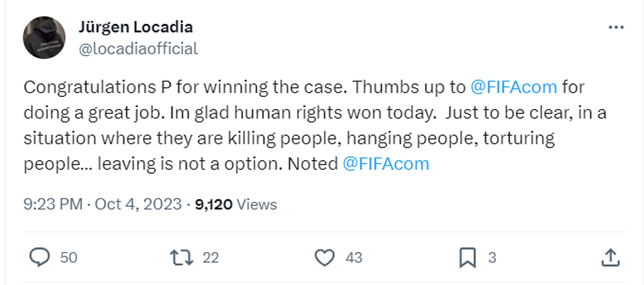
Task: Like the tweet with the heart icon
Action: tap(324, 258)
